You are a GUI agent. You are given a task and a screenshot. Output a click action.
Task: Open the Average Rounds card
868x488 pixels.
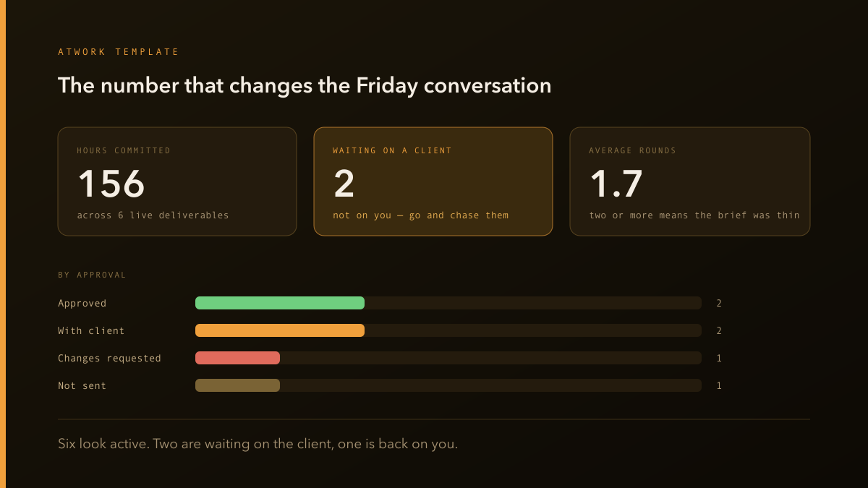690,181
